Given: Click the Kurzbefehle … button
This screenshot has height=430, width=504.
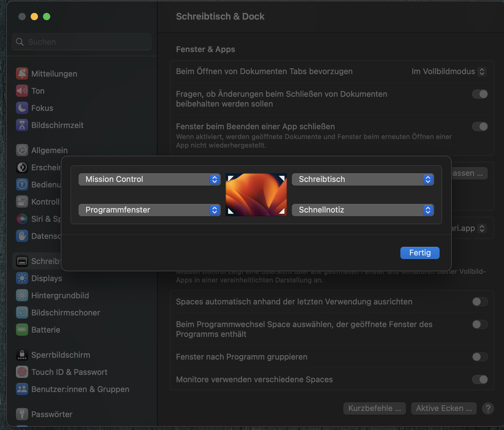Looking at the screenshot, I should tap(374, 408).
